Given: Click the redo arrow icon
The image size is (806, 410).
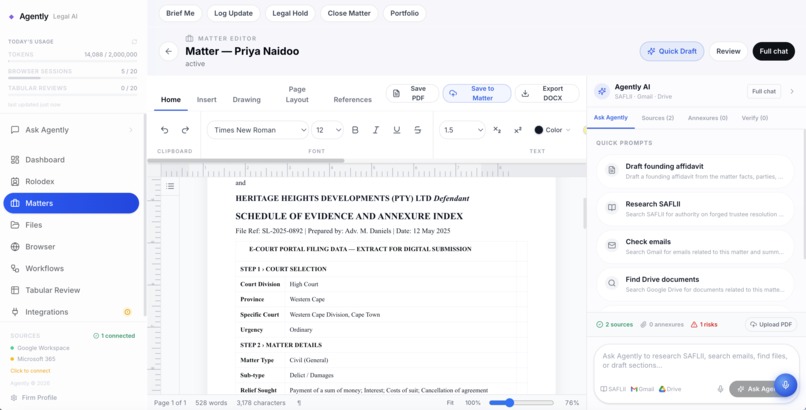Looking at the screenshot, I should pyautogui.click(x=186, y=130).
